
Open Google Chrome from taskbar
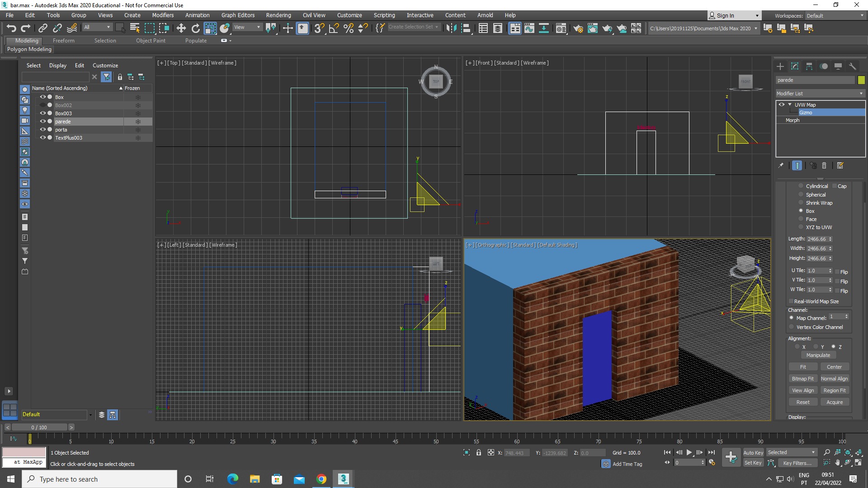[x=321, y=479]
